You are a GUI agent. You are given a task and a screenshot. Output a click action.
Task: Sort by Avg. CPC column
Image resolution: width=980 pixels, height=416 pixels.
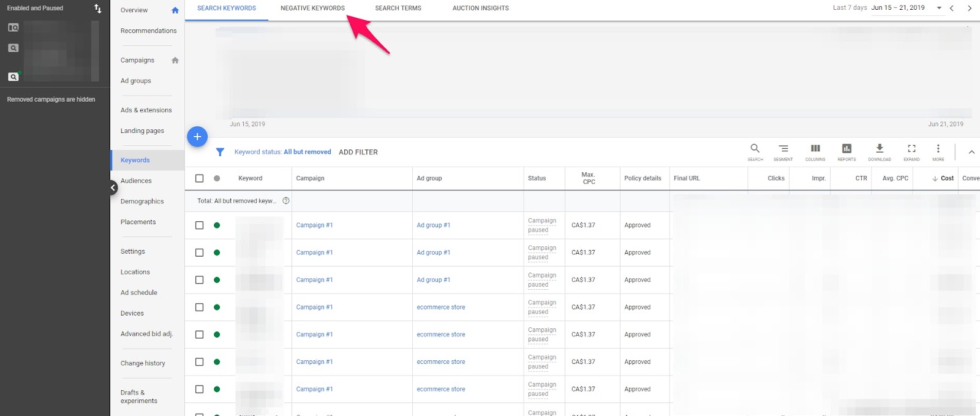[895, 178]
